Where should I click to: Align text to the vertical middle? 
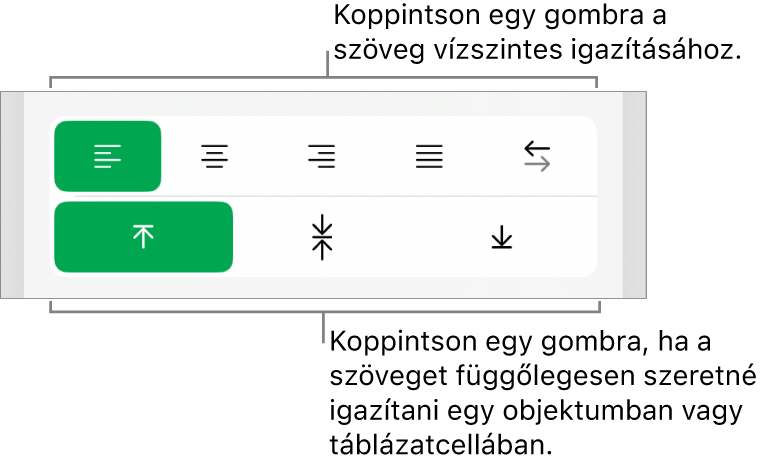coord(322,237)
